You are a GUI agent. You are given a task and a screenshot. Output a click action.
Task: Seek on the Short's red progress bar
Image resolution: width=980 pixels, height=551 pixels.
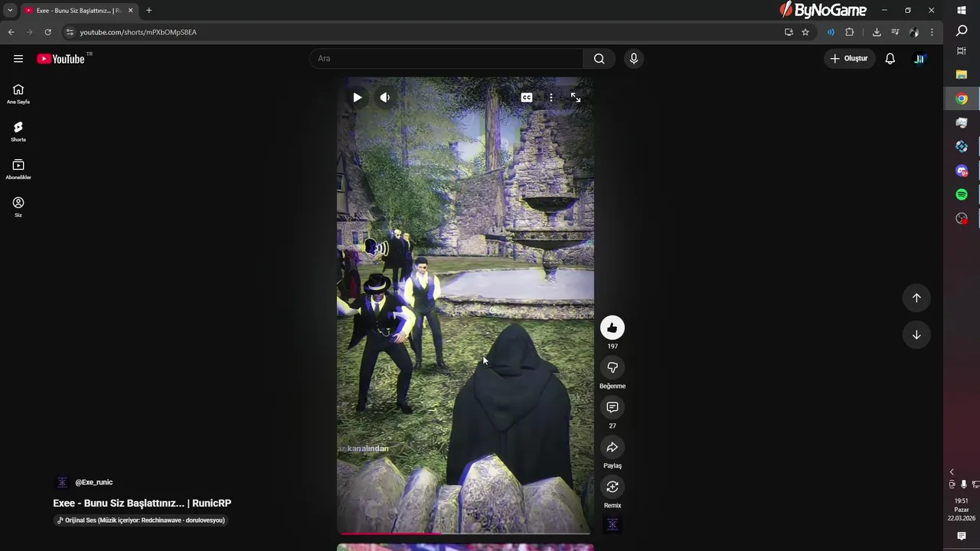click(x=465, y=533)
